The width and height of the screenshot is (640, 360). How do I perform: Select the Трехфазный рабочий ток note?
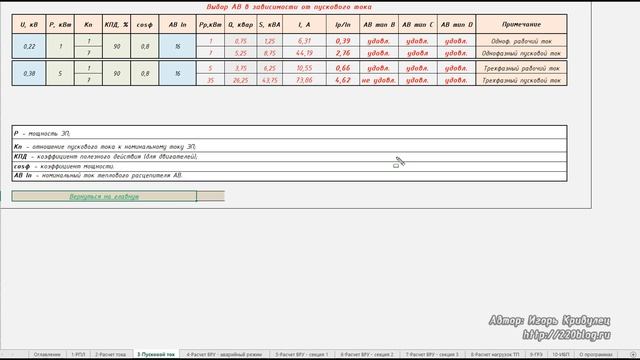coord(521,68)
